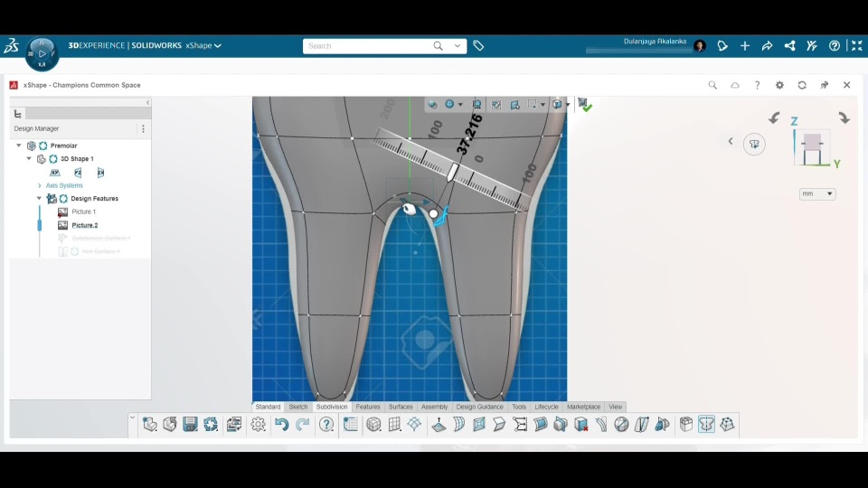The width and height of the screenshot is (868, 488).
Task: Refresh the xShape widget
Action: pyautogui.click(x=802, y=85)
